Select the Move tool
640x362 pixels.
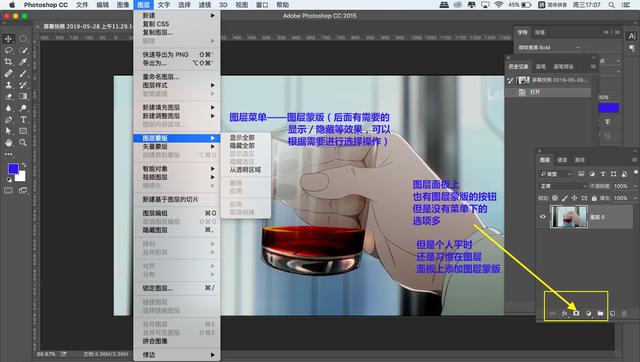click(8, 39)
